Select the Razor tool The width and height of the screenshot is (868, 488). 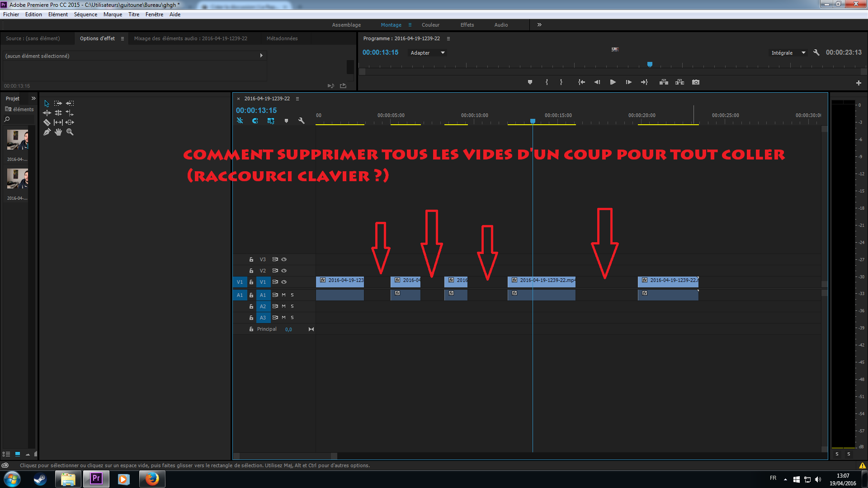coord(47,122)
